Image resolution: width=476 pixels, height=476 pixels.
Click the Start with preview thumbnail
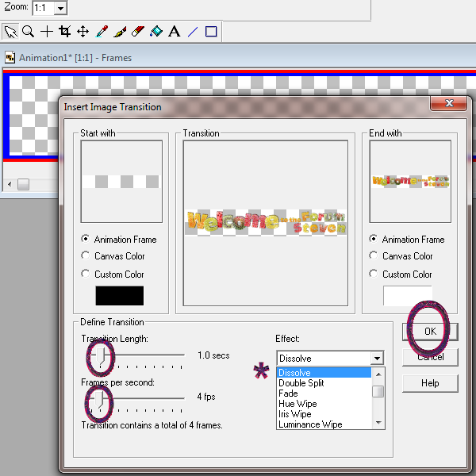[x=121, y=181]
